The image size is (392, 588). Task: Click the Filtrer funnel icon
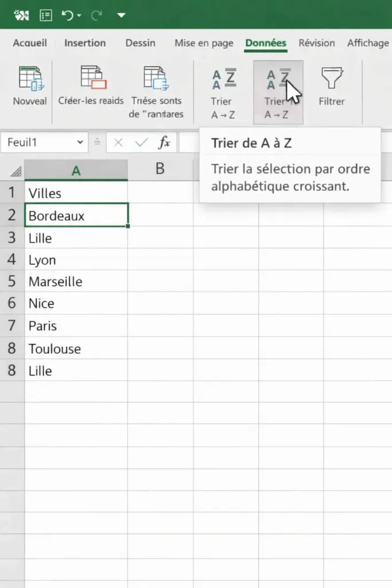(x=331, y=79)
